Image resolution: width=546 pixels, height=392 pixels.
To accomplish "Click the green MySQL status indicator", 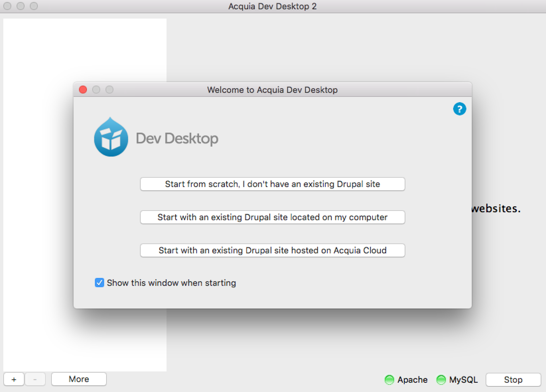I will click(441, 380).
